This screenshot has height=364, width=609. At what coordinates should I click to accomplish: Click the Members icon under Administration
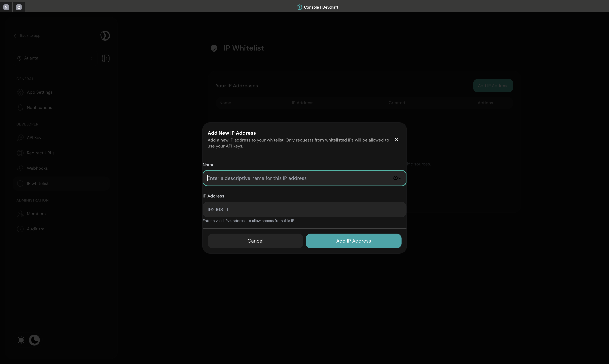[x=20, y=214]
